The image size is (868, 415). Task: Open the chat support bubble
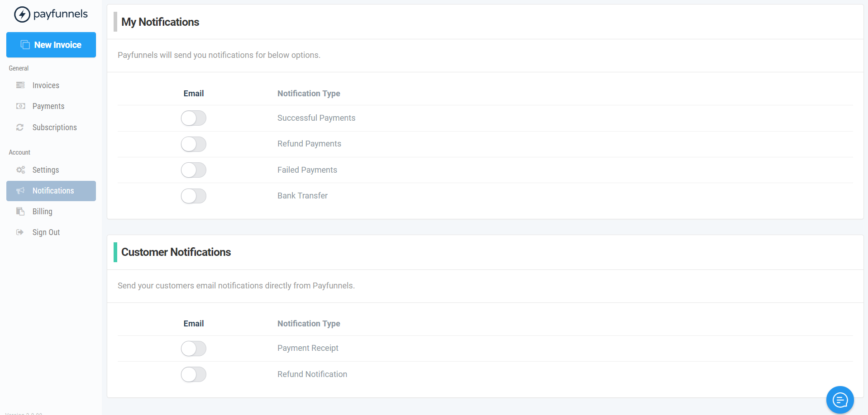pos(840,400)
